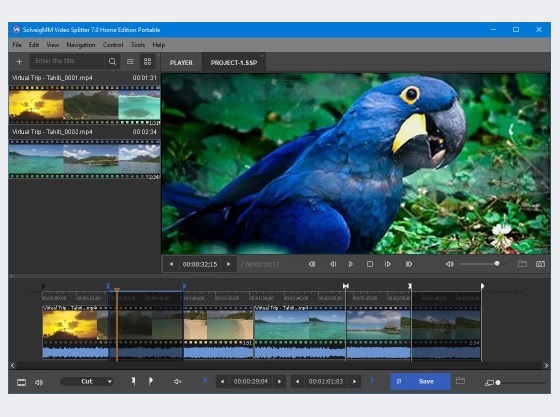The width and height of the screenshot is (560, 417).
Task: Click the blue Save button
Action: [x=420, y=382]
